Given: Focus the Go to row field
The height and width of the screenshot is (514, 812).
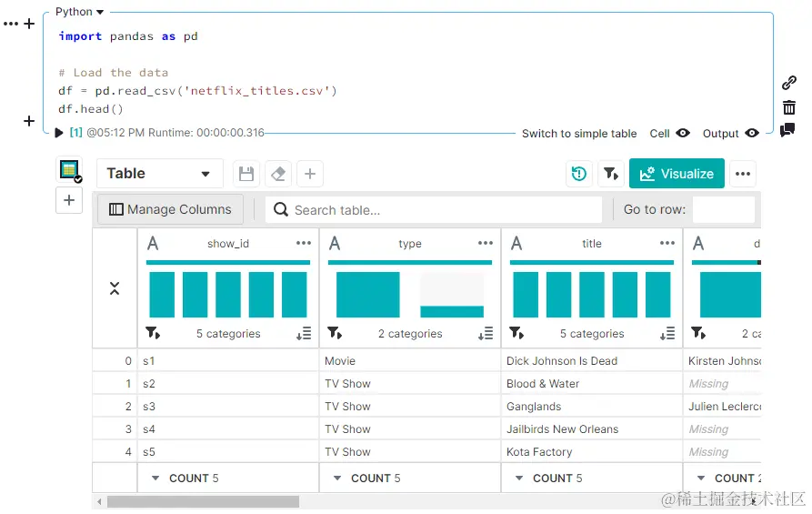Looking at the screenshot, I should pyautogui.click(x=723, y=209).
